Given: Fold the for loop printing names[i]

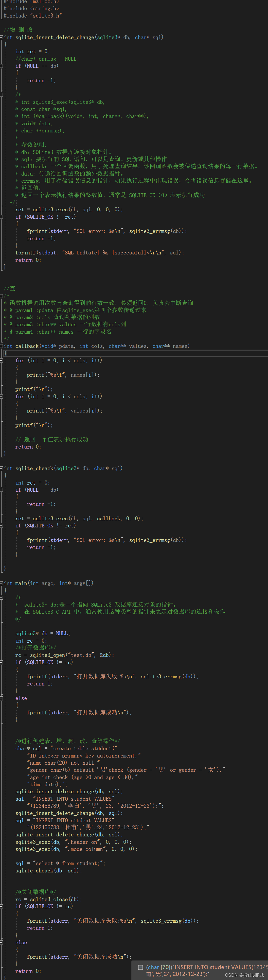Looking at the screenshot, I should point(2,360).
